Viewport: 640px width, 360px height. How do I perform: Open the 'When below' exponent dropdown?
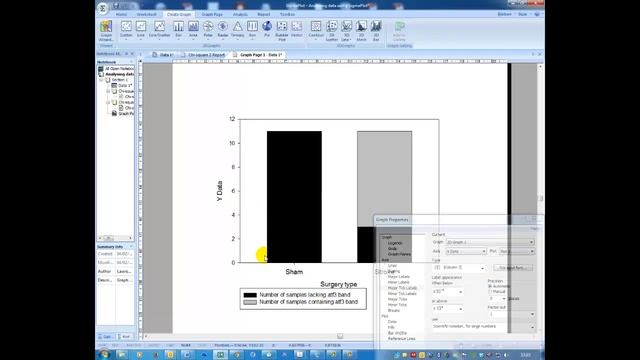(447, 292)
